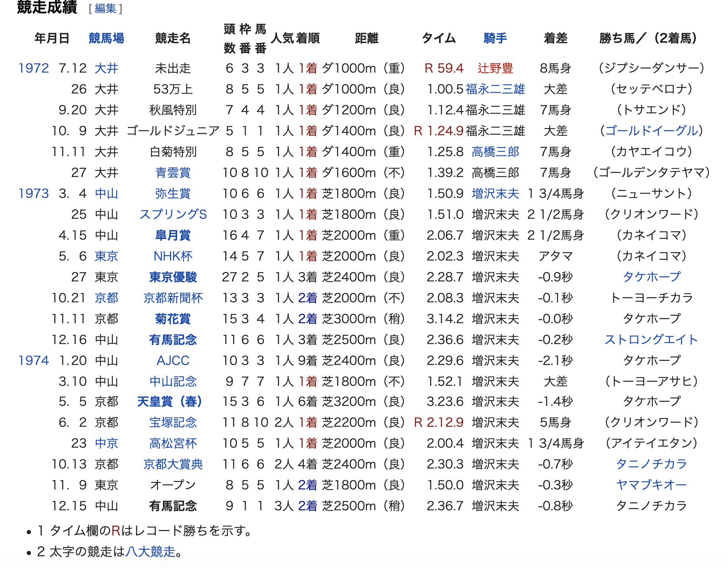Click the 辻野豊 jockey link
The height and width of the screenshot is (568, 728).
tap(495, 68)
